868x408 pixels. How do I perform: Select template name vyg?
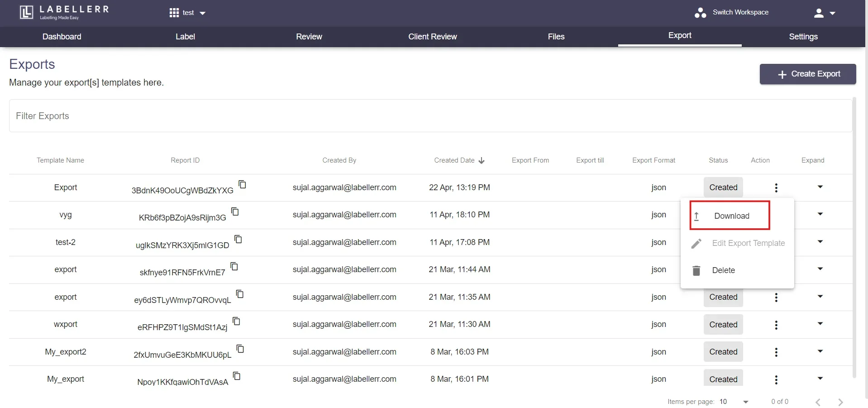pyautogui.click(x=66, y=215)
